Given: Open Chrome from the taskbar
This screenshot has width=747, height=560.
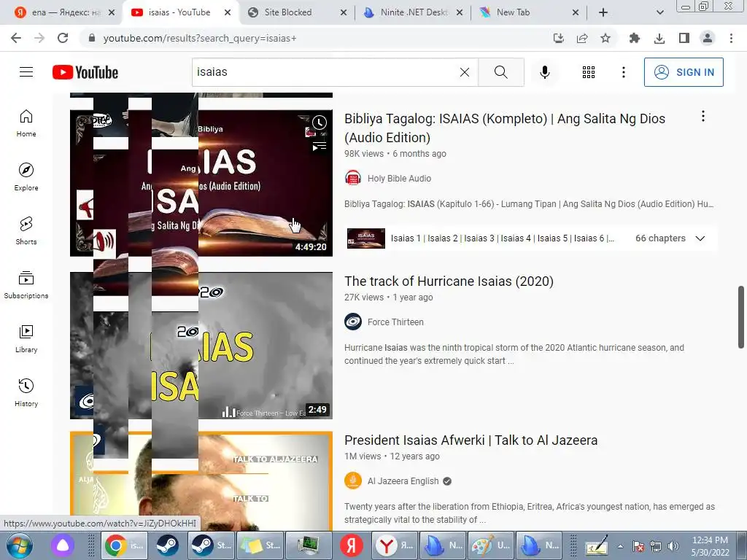Looking at the screenshot, I should click(x=124, y=545).
